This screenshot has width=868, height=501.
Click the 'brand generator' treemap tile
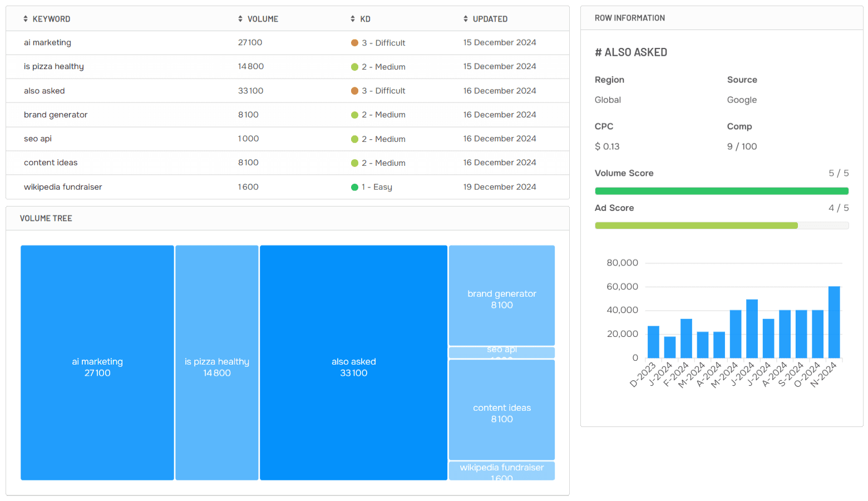coord(502,296)
